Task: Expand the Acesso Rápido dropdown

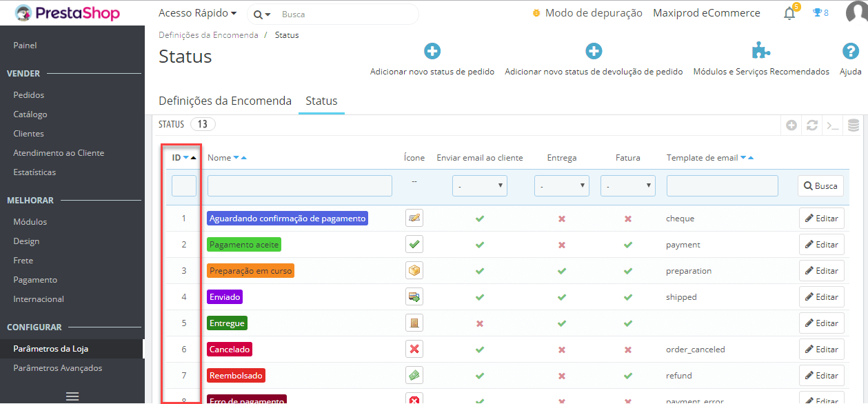Action: click(197, 13)
